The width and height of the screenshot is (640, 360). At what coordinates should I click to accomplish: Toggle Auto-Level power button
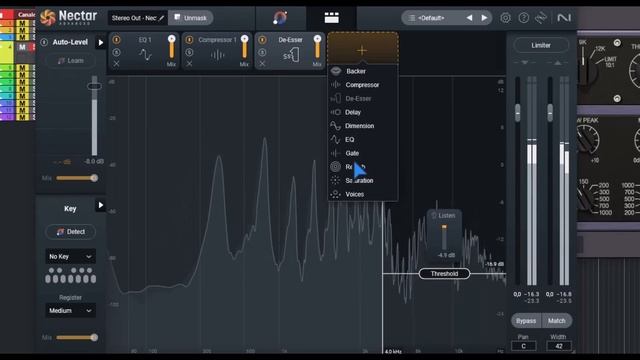[x=44, y=42]
